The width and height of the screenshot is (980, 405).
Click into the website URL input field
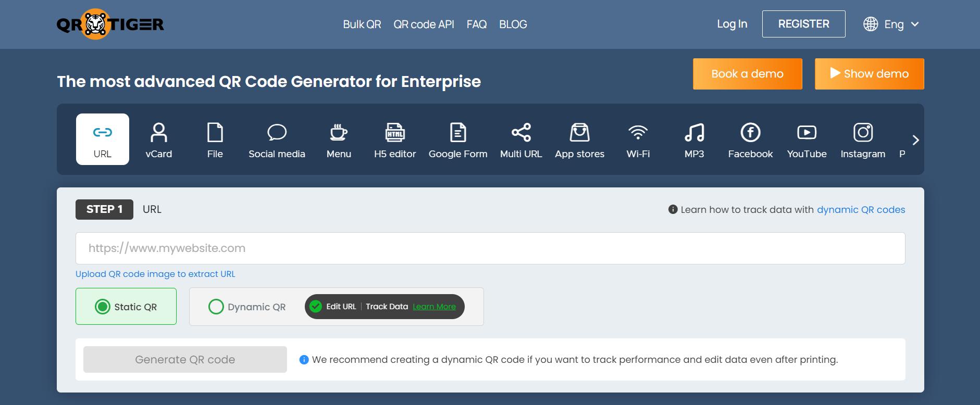[490, 248]
